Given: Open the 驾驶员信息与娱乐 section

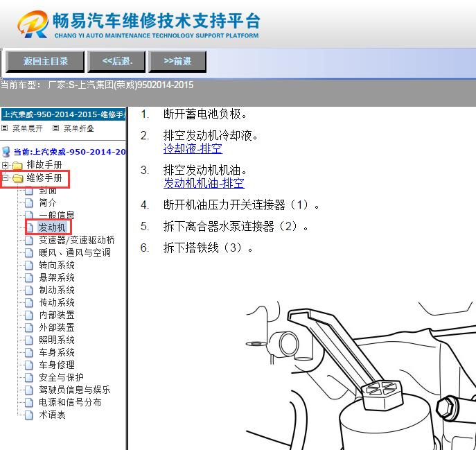Looking at the screenshot, I should point(75,390).
